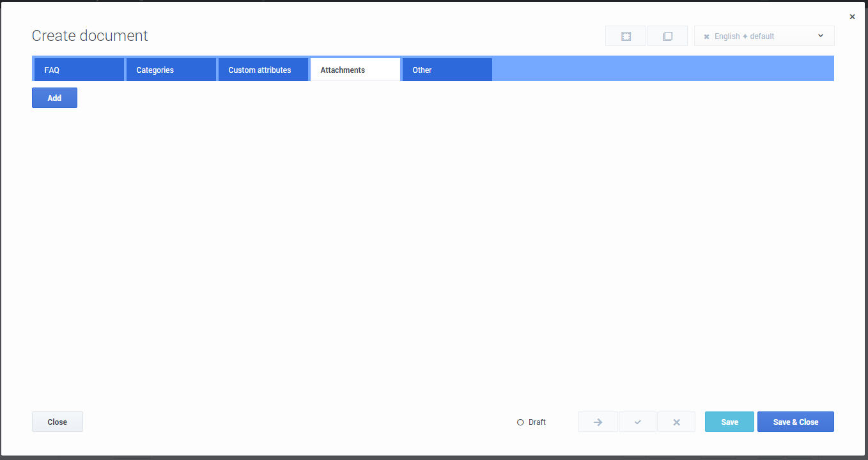Viewport: 868px width, 460px height.
Task: Click the Attachments tab
Action: [355, 70]
